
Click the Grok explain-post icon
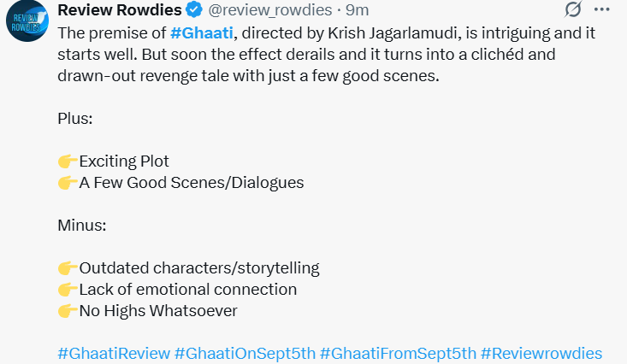573,11
